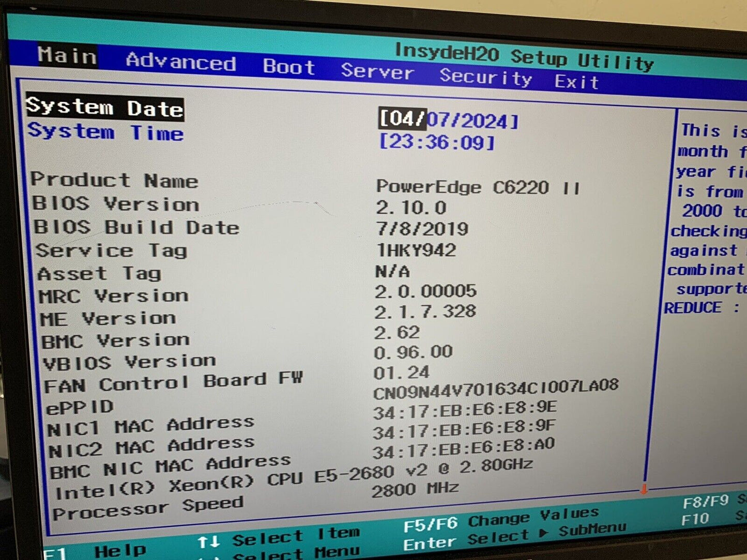The height and width of the screenshot is (560, 747).
Task: Click processor speed value 2800 MHz
Action: point(415,489)
